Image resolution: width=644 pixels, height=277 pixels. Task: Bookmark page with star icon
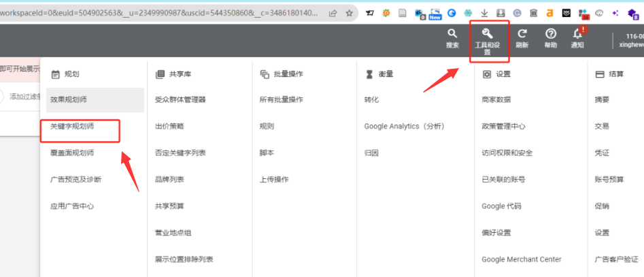coord(350,13)
